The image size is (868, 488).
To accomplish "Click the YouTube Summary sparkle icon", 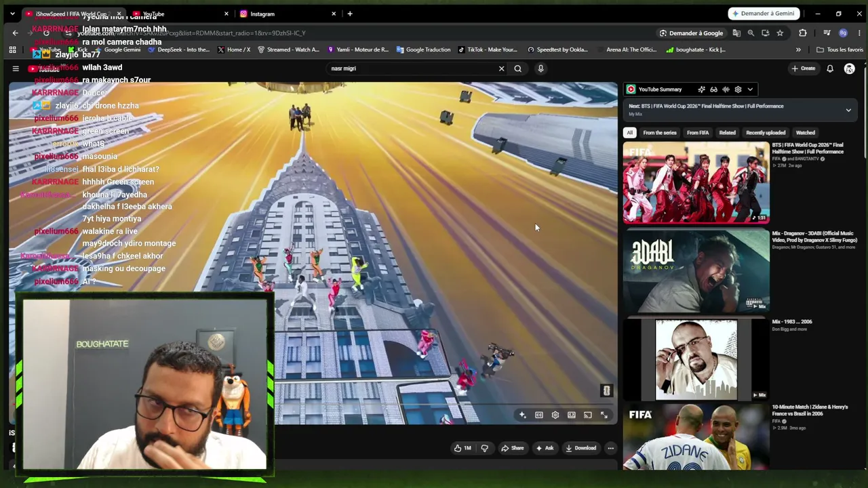I will pos(701,89).
